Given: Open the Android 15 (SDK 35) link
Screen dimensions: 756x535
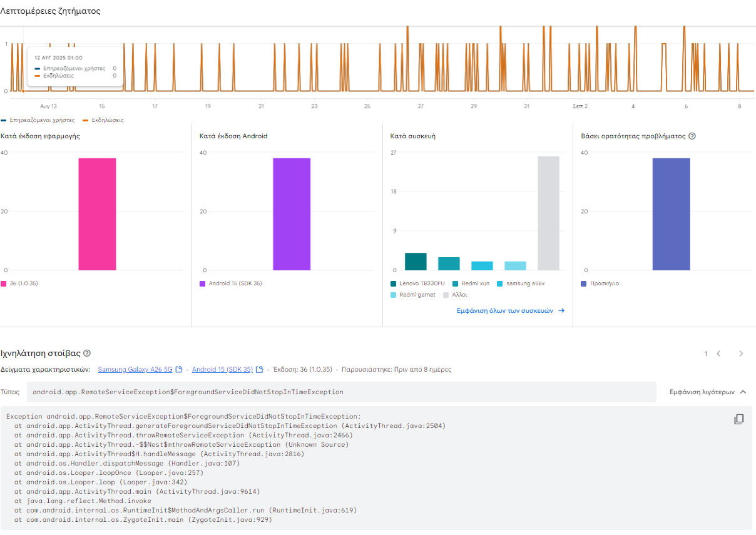Looking at the screenshot, I should pos(222,369).
